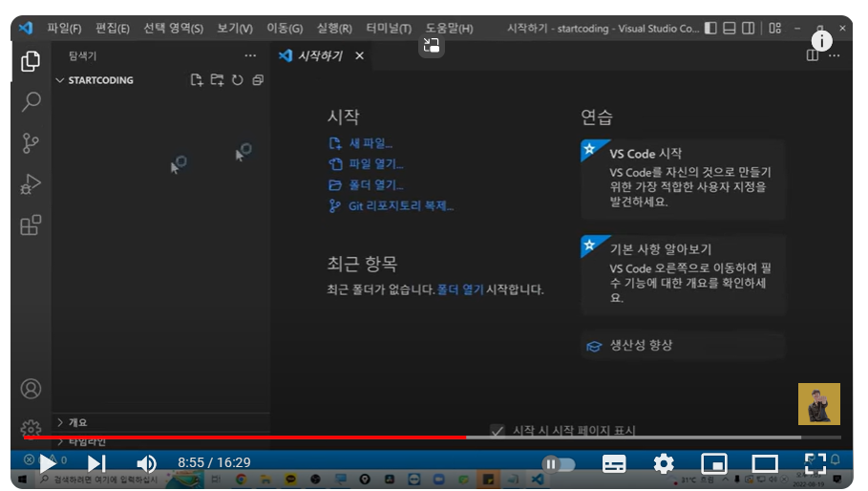The width and height of the screenshot is (868, 491).
Task: Click the channel watermark thumbnail
Action: coord(818,404)
